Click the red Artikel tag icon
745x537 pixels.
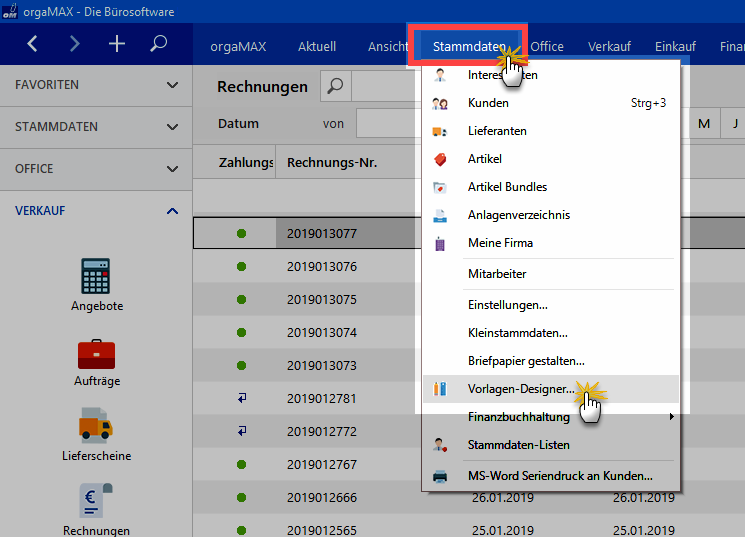pyautogui.click(x=440, y=159)
